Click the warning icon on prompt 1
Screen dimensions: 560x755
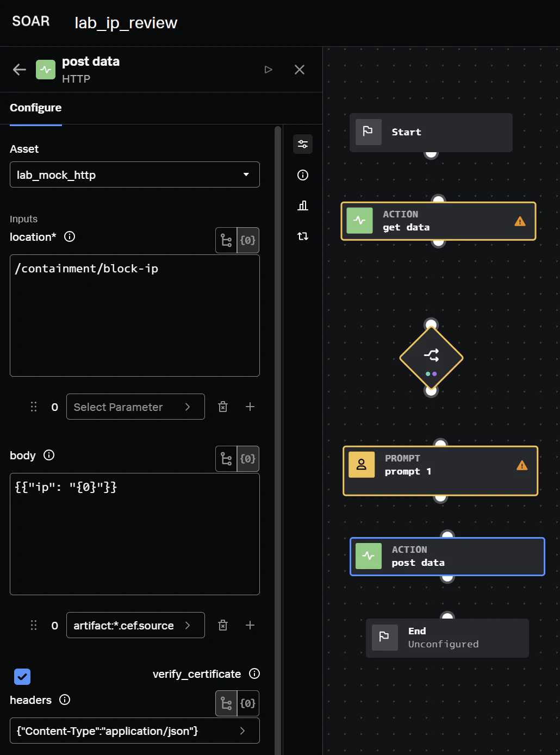click(522, 465)
